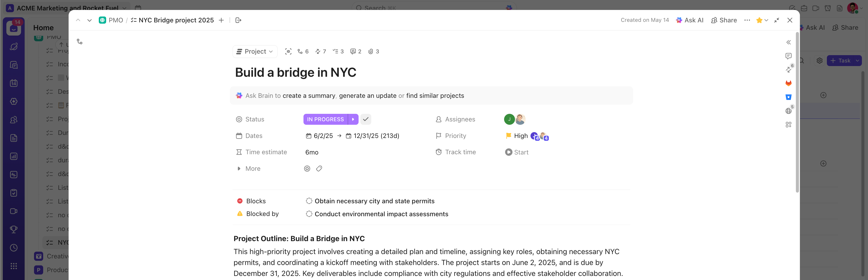
Task: Open the Bitbucket panel in right sidebar
Action: pos(789,97)
